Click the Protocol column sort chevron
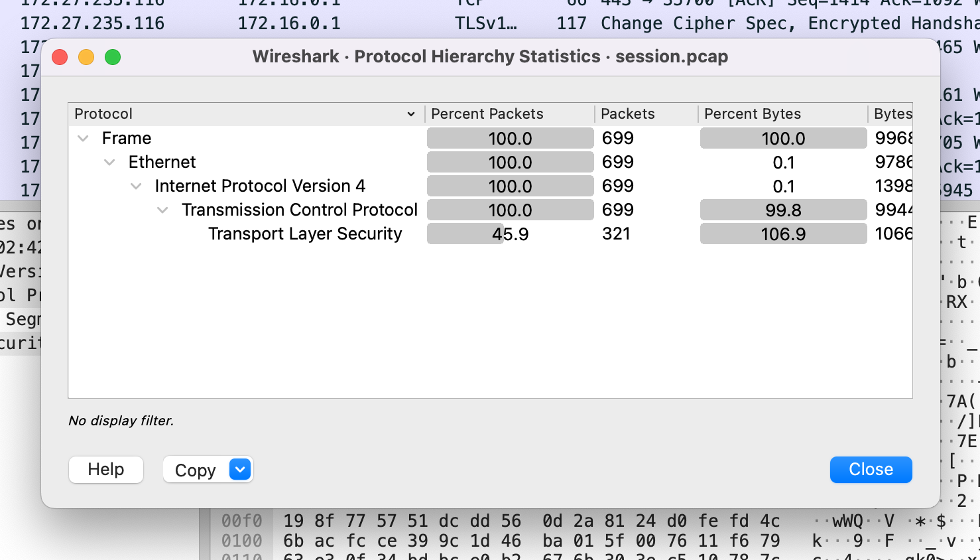The height and width of the screenshot is (560, 980). click(x=411, y=114)
